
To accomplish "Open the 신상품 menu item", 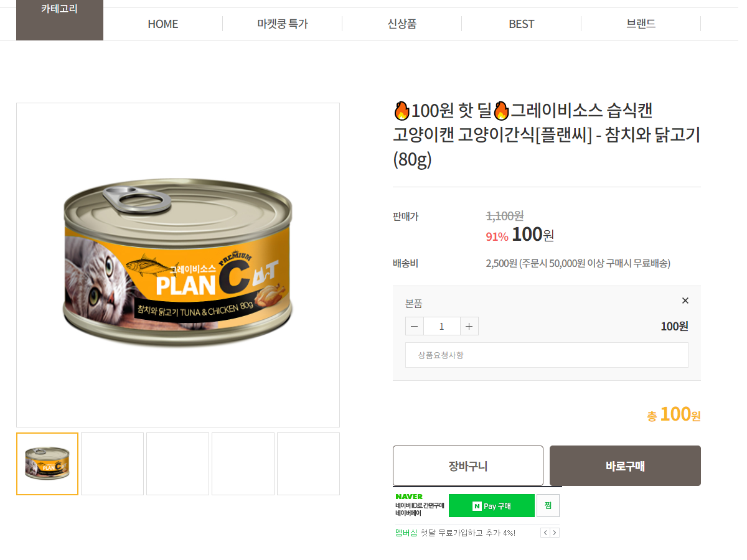I will 402,24.
